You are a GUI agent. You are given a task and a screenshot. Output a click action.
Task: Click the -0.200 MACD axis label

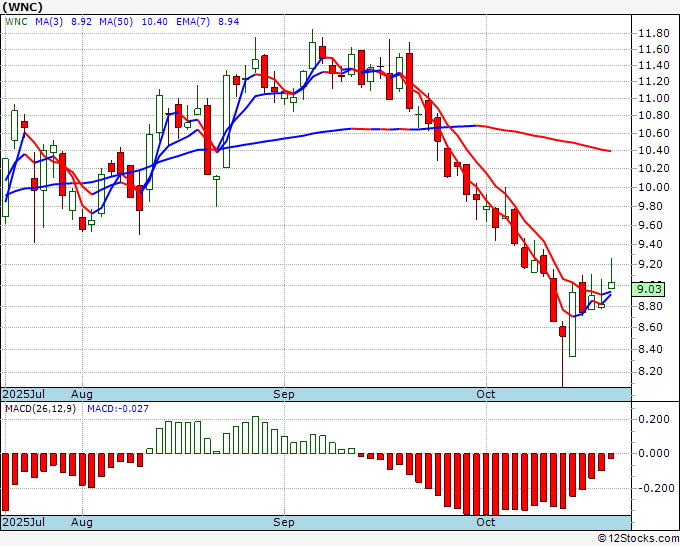click(652, 488)
